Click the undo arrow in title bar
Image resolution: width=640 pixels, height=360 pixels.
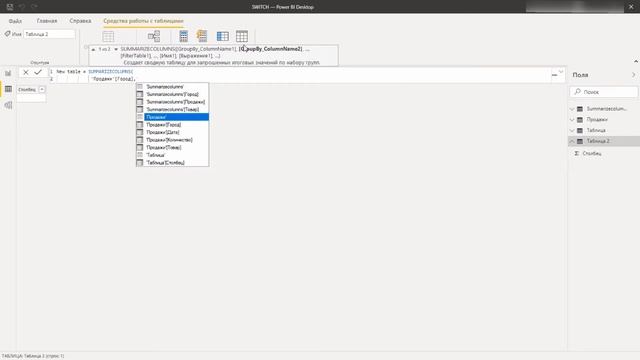(22, 7)
